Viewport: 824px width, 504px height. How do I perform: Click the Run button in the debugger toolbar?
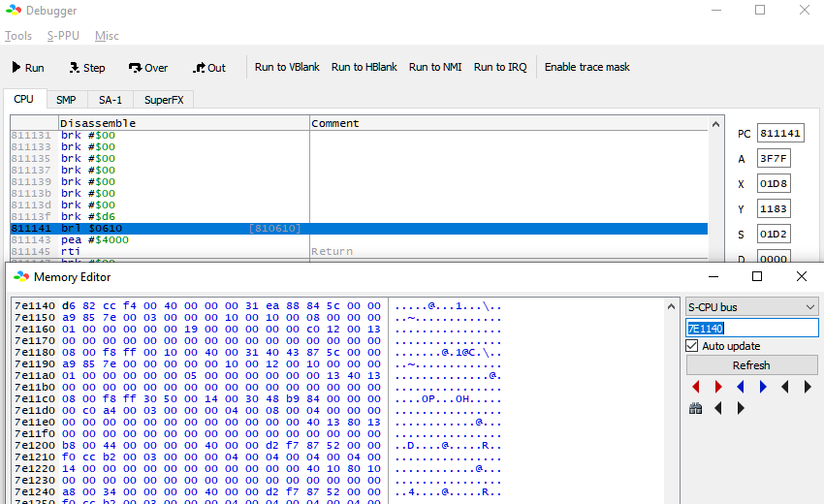coord(28,67)
